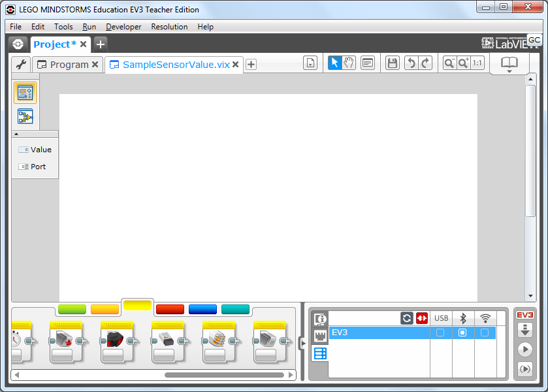Open the File menu
Image resolution: width=548 pixels, height=392 pixels.
click(x=16, y=27)
